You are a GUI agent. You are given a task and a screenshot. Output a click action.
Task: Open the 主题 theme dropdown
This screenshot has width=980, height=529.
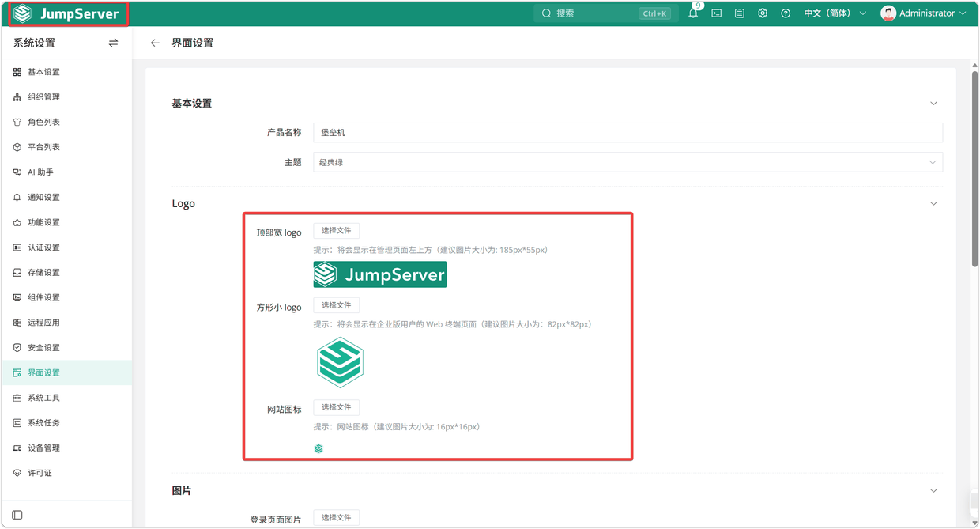click(x=628, y=162)
